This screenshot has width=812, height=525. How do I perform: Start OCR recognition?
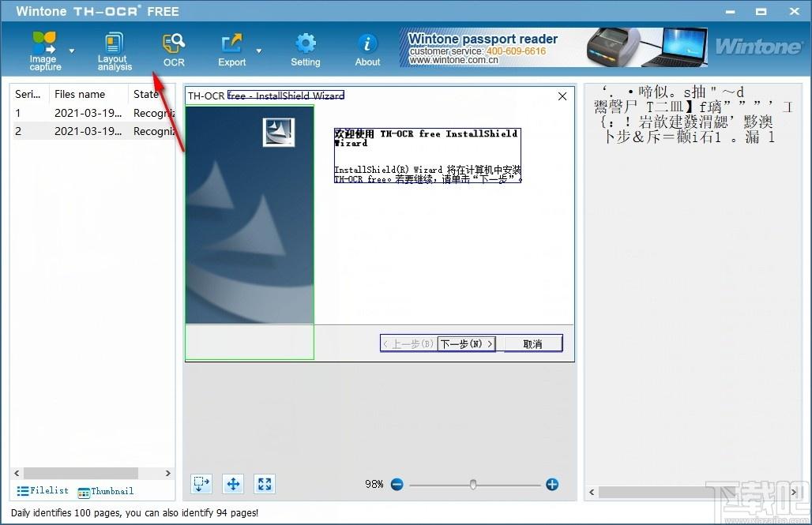(174, 51)
